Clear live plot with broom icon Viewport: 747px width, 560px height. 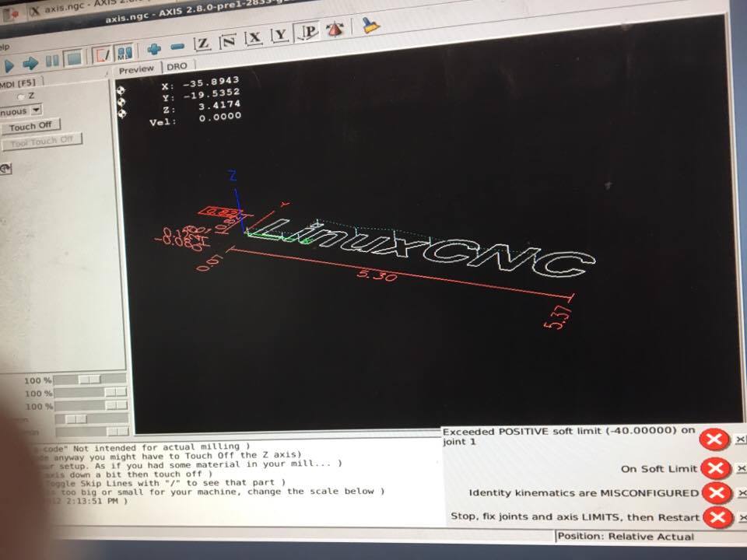(370, 25)
